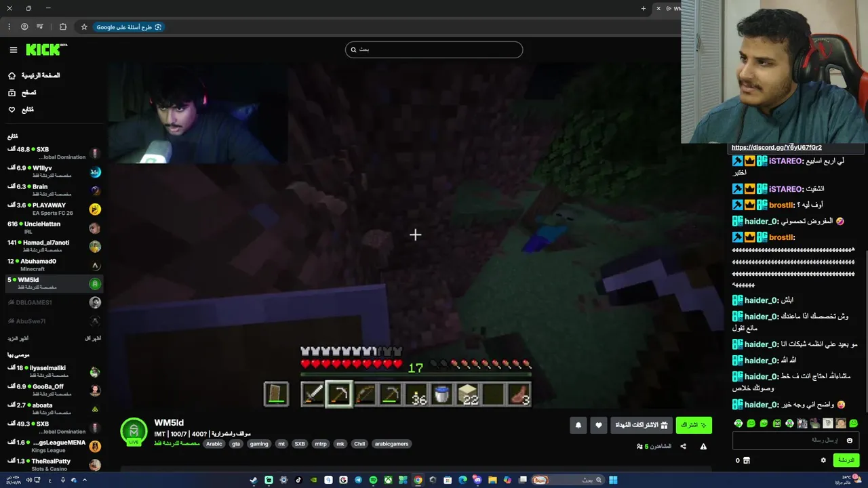Open the تصفح browse page
Image resolution: width=868 pixels, height=488 pixels.
point(22,92)
